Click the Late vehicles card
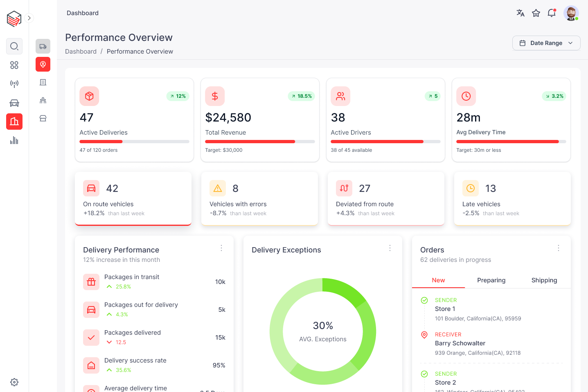The height and width of the screenshot is (392, 588). click(512, 198)
